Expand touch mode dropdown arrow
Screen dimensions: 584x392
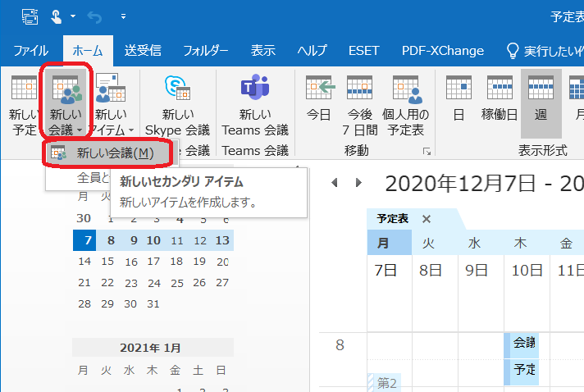[x=73, y=16]
